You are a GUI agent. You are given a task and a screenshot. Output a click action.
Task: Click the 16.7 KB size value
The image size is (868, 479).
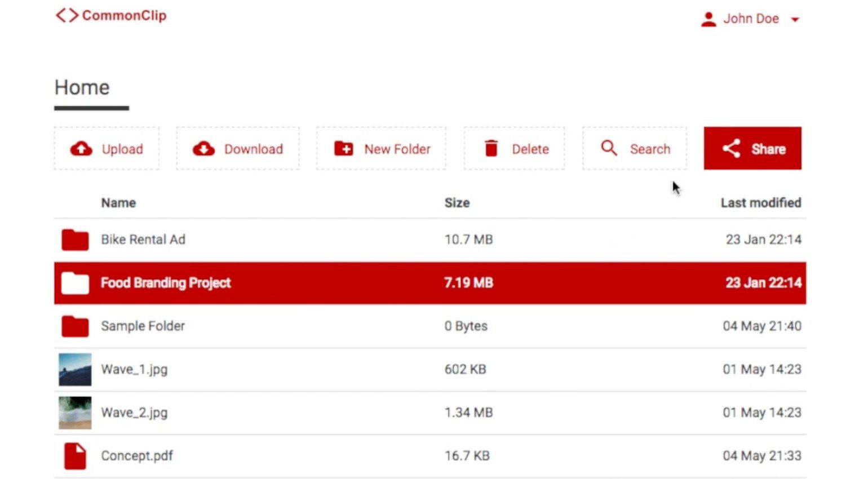[467, 456]
